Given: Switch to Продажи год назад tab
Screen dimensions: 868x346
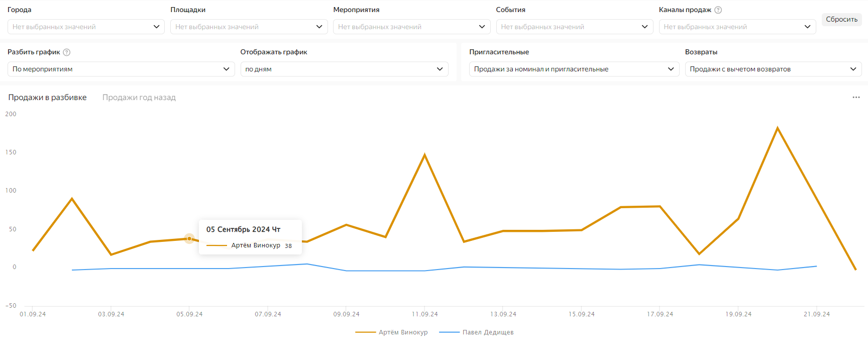Looking at the screenshot, I should pyautogui.click(x=139, y=98).
